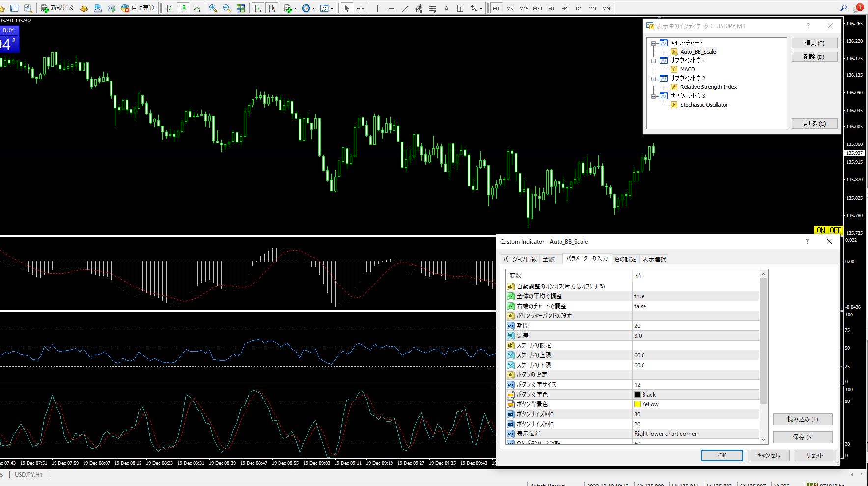This screenshot has height=486, width=868.
Task: Click the 編集 (E) button
Action: [814, 43]
